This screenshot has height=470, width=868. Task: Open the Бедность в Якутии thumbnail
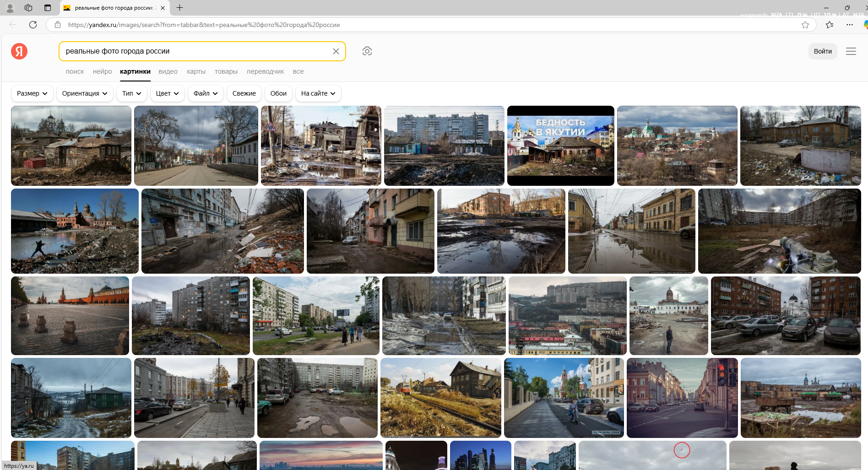point(560,146)
